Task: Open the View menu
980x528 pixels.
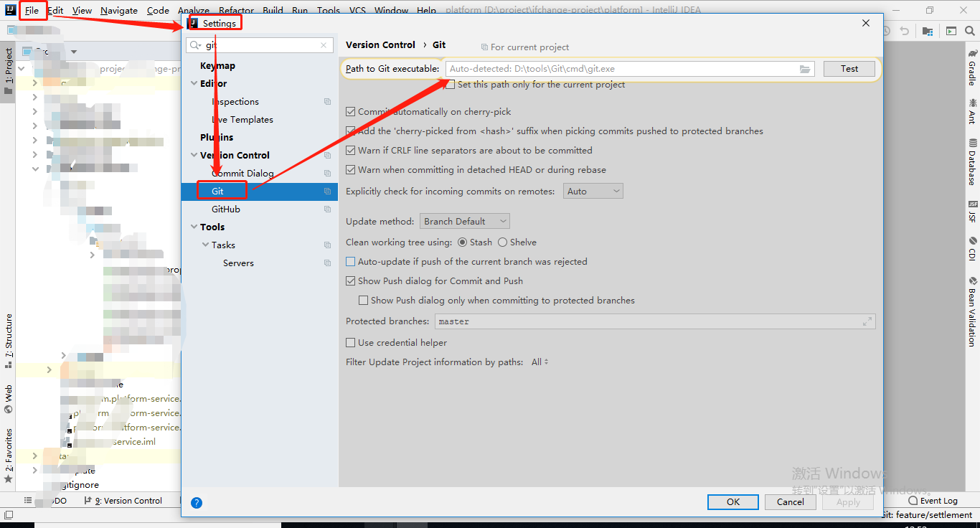Action: tap(82, 11)
